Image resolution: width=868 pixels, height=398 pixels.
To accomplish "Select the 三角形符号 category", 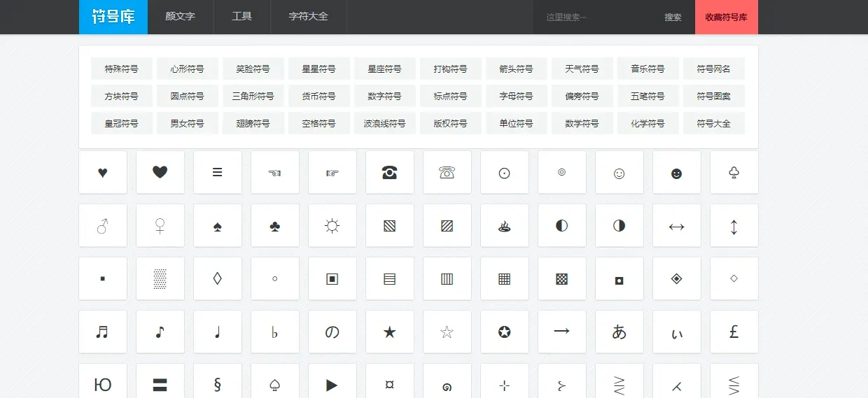I will (x=253, y=96).
